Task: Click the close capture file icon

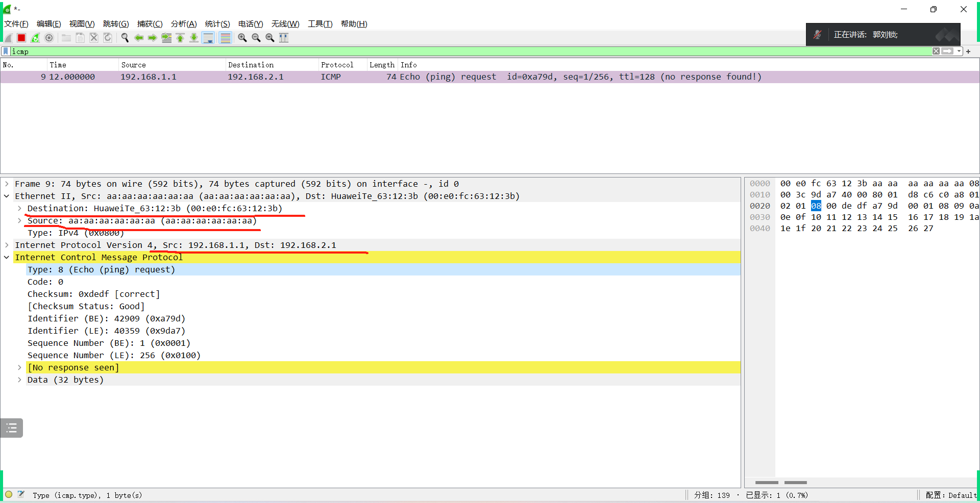Action: pyautogui.click(x=94, y=38)
